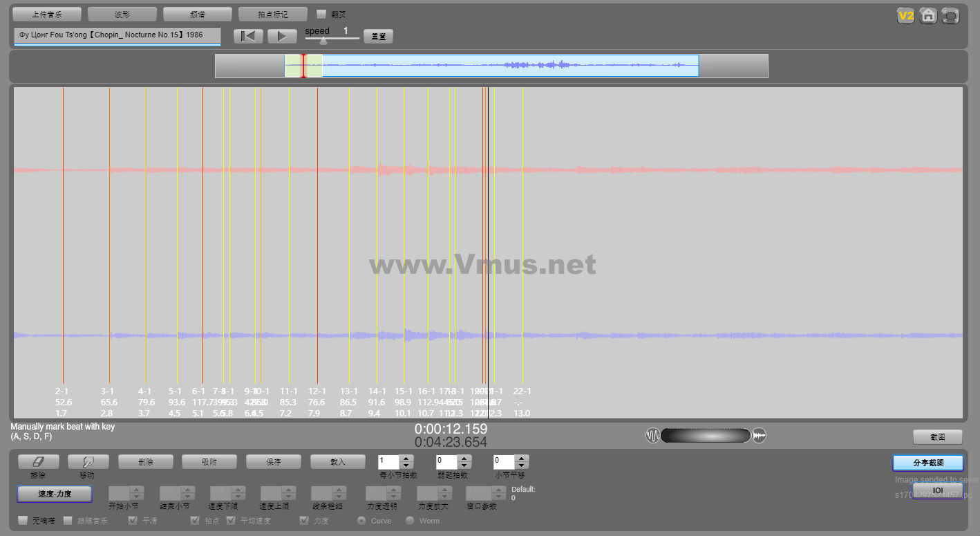The width and height of the screenshot is (980, 536).
Task: Tick the 无嘀嗒 no-tick checkbox
Action: click(x=23, y=521)
